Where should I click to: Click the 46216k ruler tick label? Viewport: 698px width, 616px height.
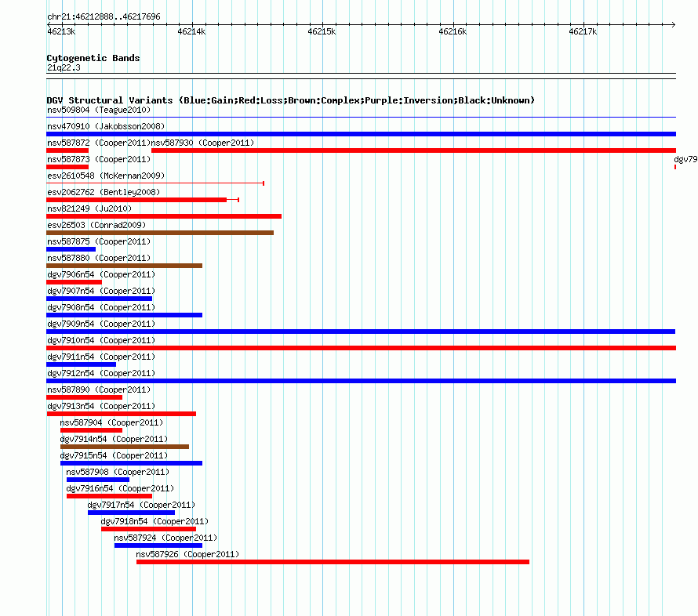click(x=453, y=31)
